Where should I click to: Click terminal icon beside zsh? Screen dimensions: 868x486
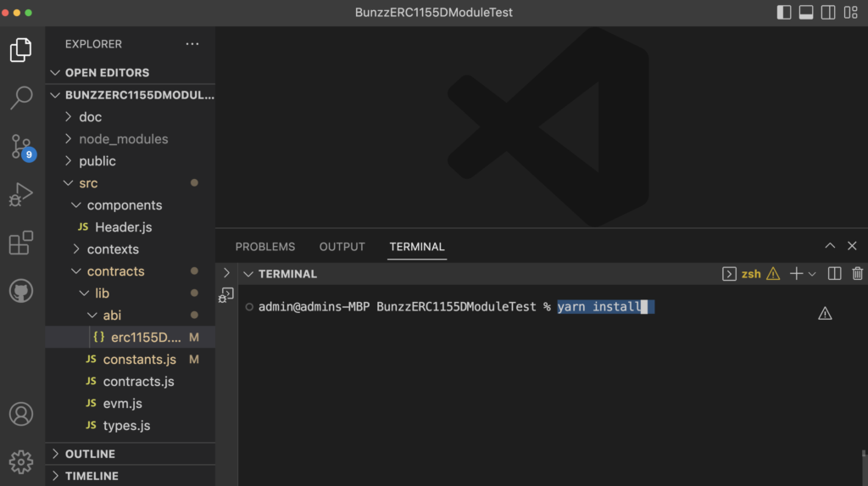pyautogui.click(x=729, y=274)
